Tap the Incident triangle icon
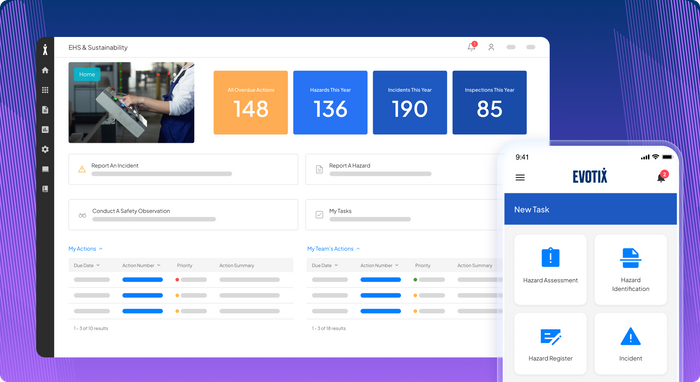700x382 pixels. coord(630,336)
